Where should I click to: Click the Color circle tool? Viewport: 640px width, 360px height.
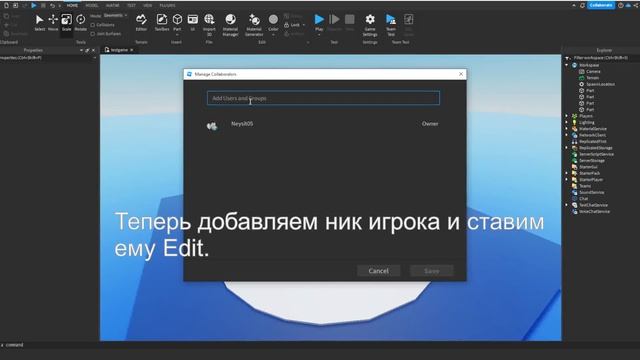click(273, 20)
